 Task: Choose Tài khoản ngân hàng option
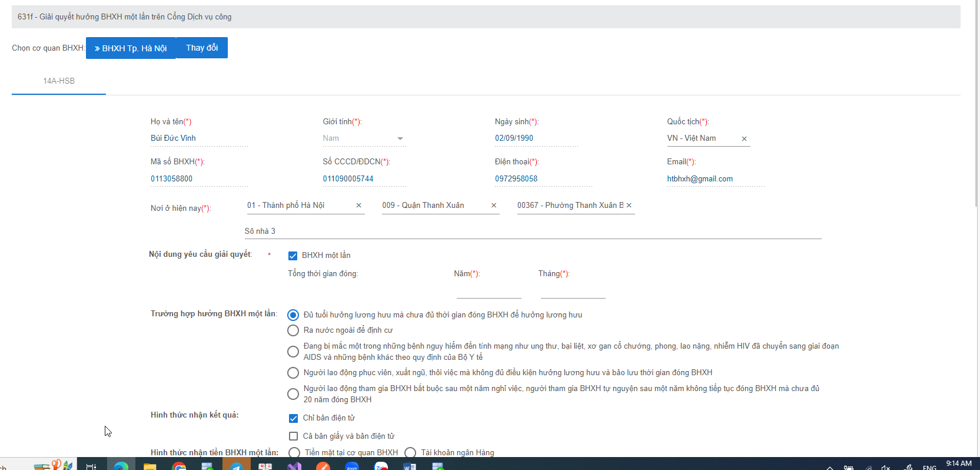click(x=410, y=452)
